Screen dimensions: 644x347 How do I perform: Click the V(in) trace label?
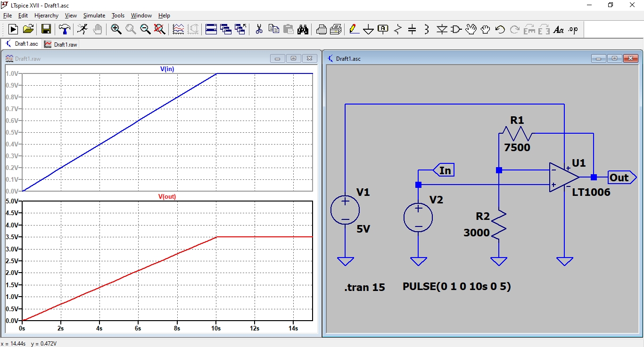pyautogui.click(x=167, y=69)
